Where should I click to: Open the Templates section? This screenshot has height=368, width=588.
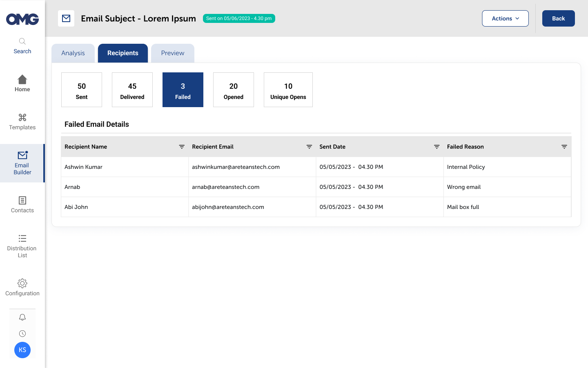(22, 122)
